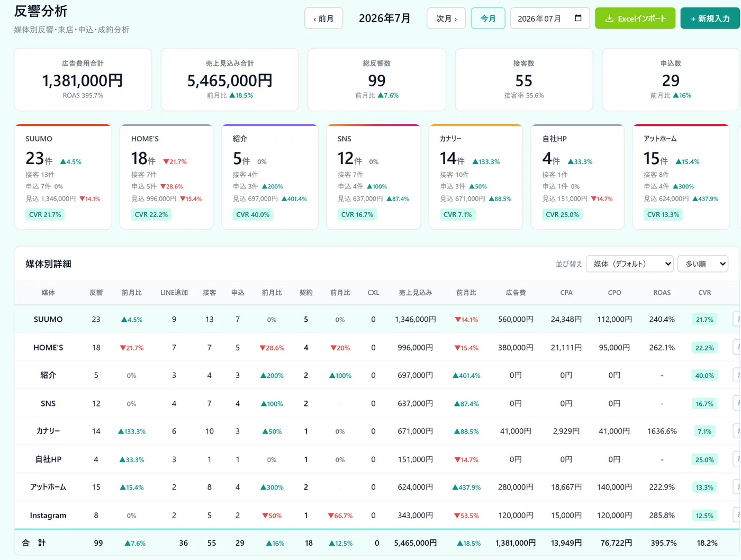The image size is (741, 560).
Task: Click the CVR 40.0% badge in 紹介 row
Action: pyautogui.click(x=704, y=375)
